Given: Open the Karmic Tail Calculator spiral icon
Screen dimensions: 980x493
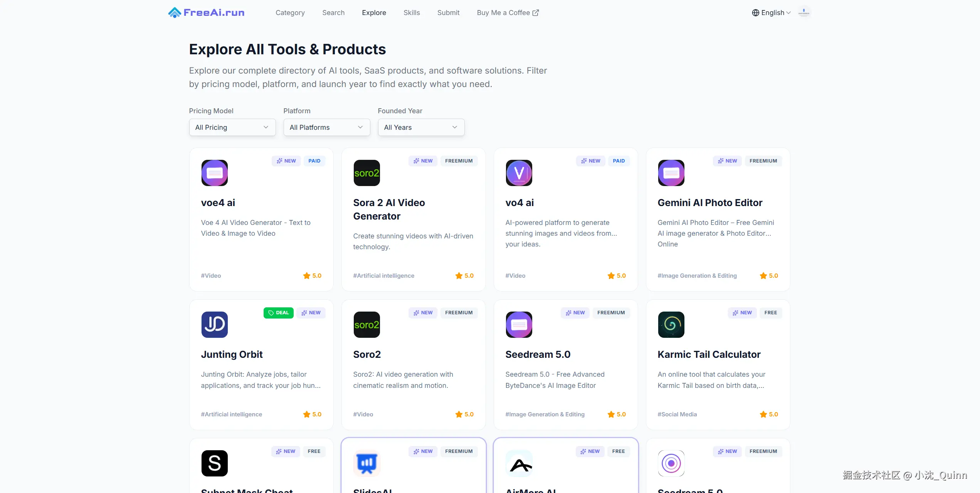Looking at the screenshot, I should 671,325.
